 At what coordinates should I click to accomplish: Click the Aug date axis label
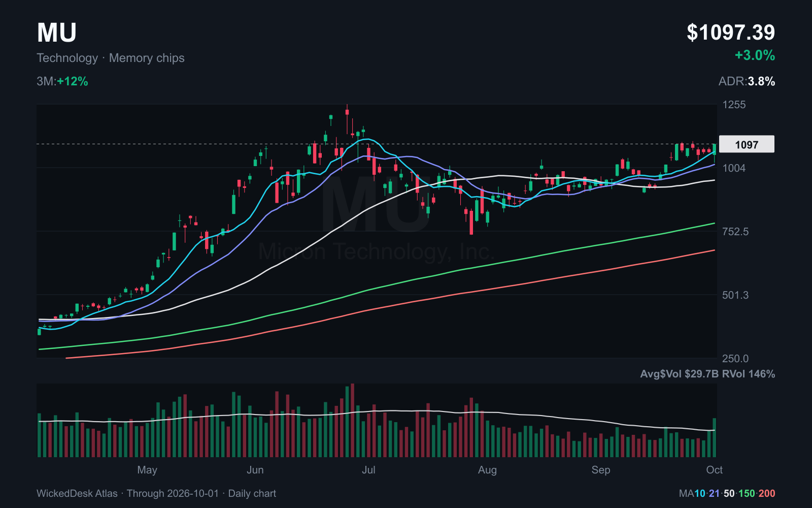point(487,470)
